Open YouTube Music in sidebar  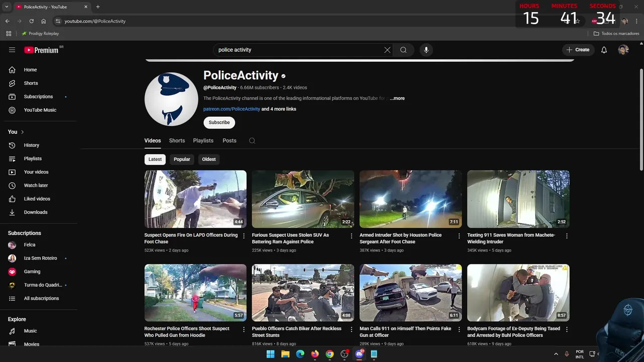click(40, 110)
